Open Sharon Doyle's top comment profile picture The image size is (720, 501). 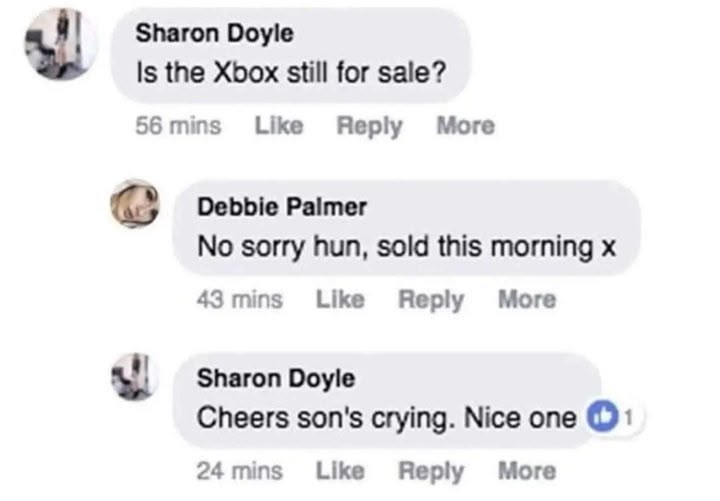[x=61, y=44]
